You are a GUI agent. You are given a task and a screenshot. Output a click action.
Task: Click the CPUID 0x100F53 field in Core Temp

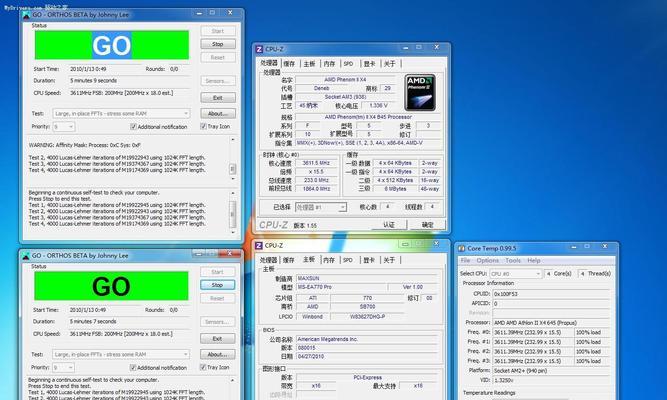coord(551,294)
